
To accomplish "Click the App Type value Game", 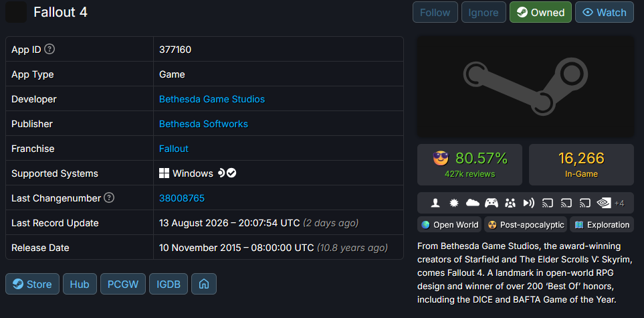I will pyautogui.click(x=172, y=74).
